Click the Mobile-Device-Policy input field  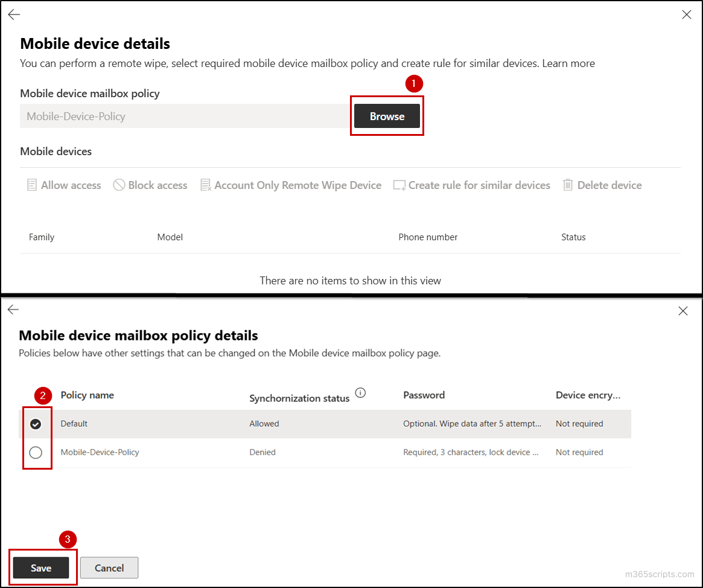pos(181,116)
